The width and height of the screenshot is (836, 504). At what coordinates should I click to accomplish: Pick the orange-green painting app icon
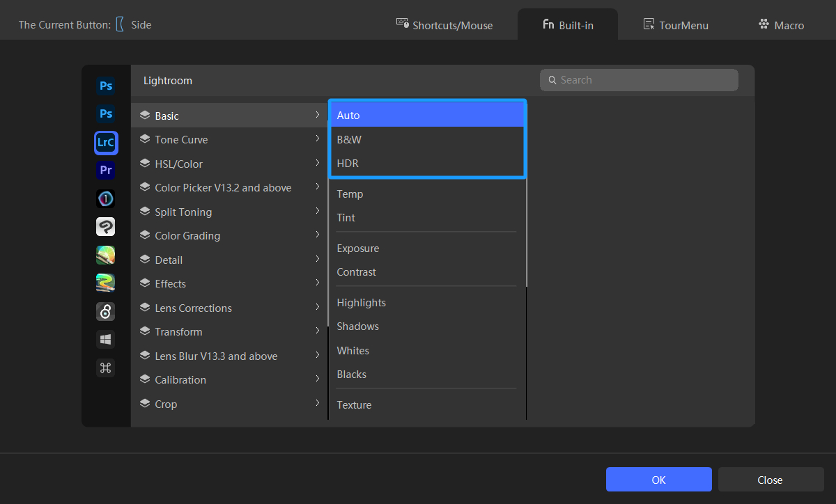click(x=106, y=255)
